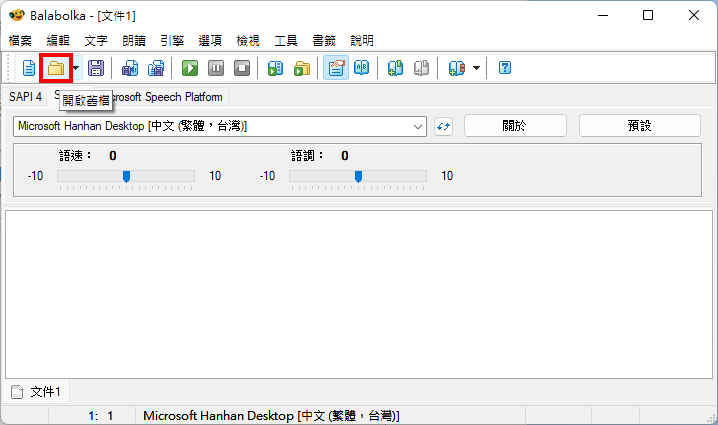Open help with the question mark icon
Viewport: 718px width, 425px height.
(505, 68)
